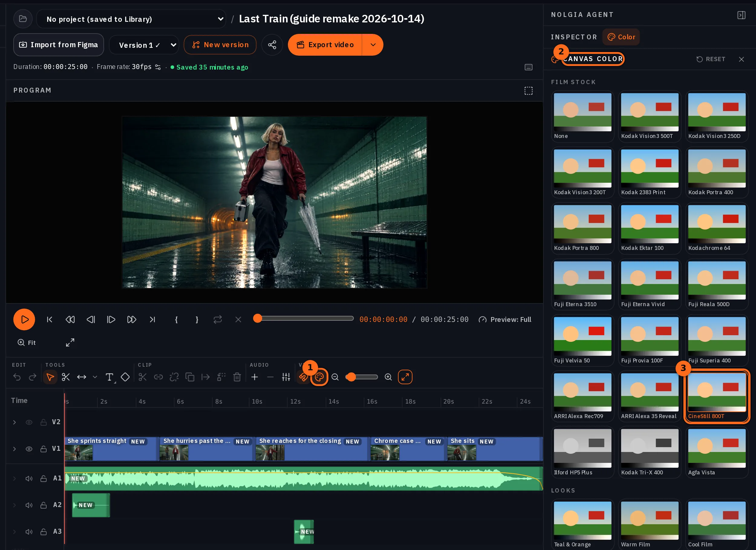Click the keyframe diamond tool
This screenshot has height=550, width=756.
125,377
